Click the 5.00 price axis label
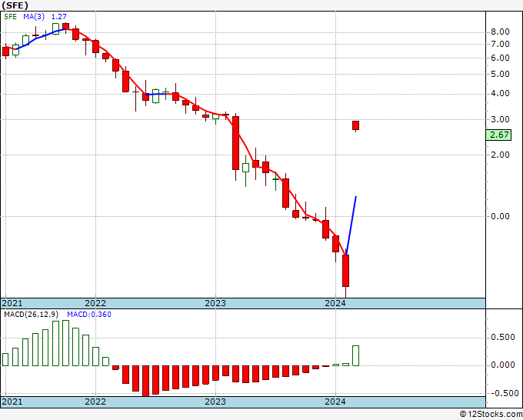Image resolution: width=523 pixels, height=420 pixels. click(500, 74)
